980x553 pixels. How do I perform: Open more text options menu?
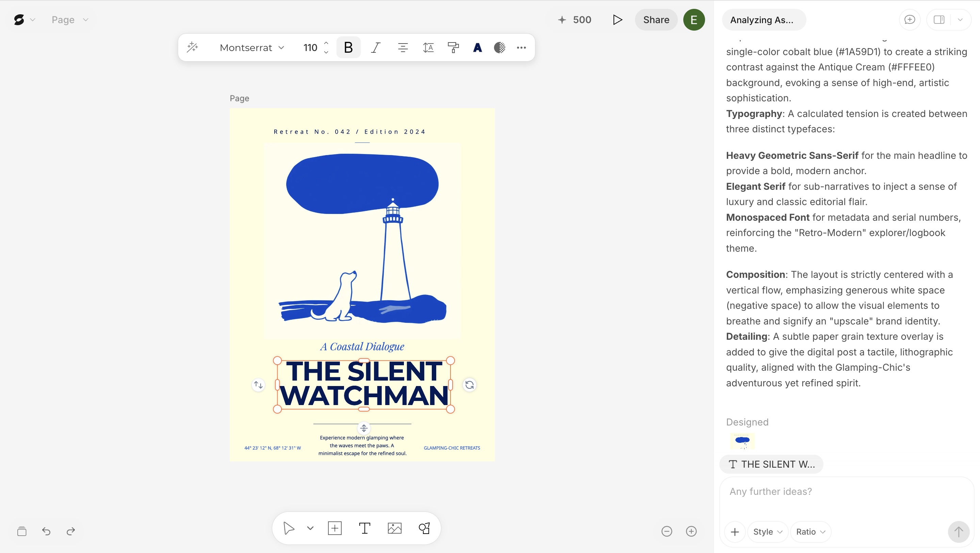click(x=521, y=48)
